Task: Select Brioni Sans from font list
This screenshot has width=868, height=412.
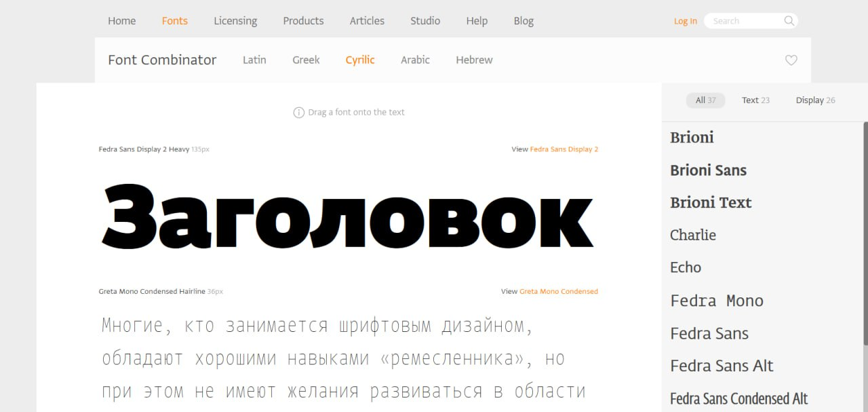Action: pyautogui.click(x=708, y=170)
